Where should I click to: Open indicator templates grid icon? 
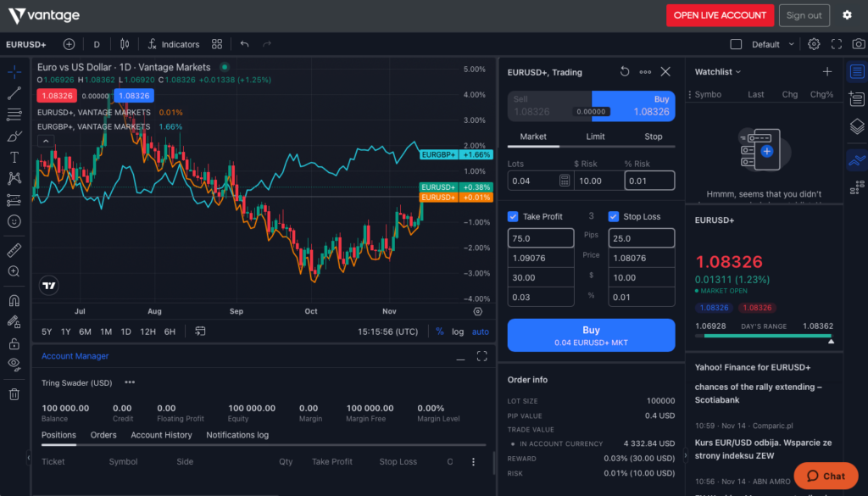[x=217, y=44]
